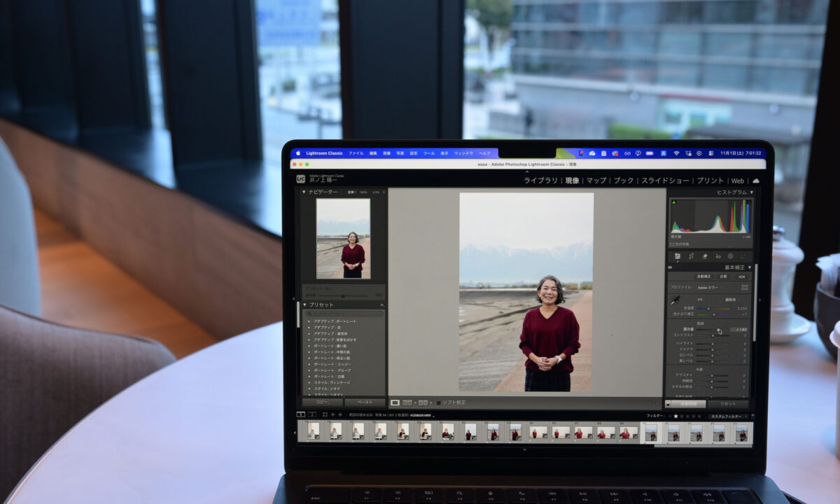Select the Edit sliders tool icon
This screenshot has width=840, height=504.
coord(678,256)
